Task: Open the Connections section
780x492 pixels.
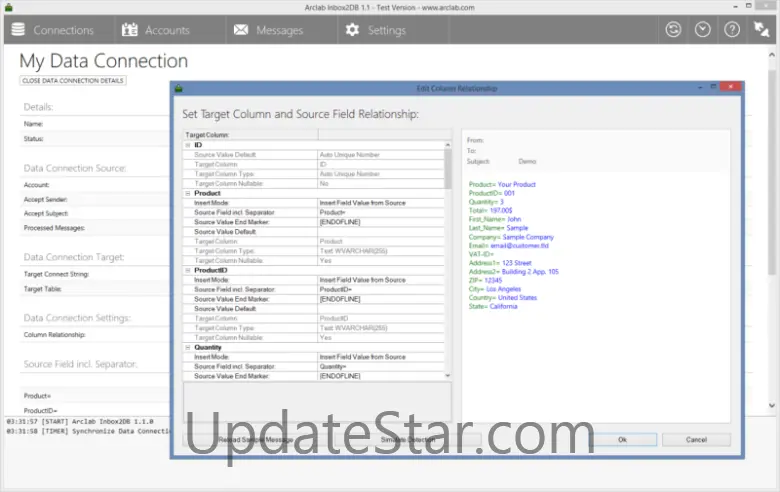Action: click(x=60, y=30)
